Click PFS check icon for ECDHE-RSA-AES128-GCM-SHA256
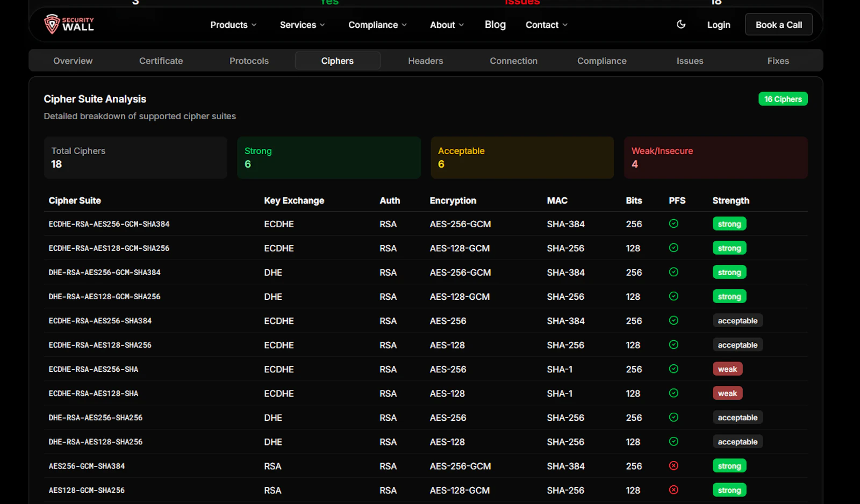The image size is (860, 504). 673,248
